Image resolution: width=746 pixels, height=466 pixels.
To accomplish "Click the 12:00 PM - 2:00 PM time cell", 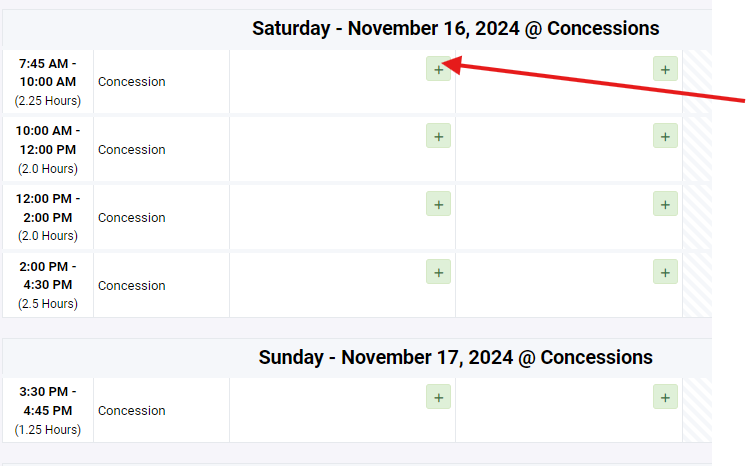I will pos(48,217).
